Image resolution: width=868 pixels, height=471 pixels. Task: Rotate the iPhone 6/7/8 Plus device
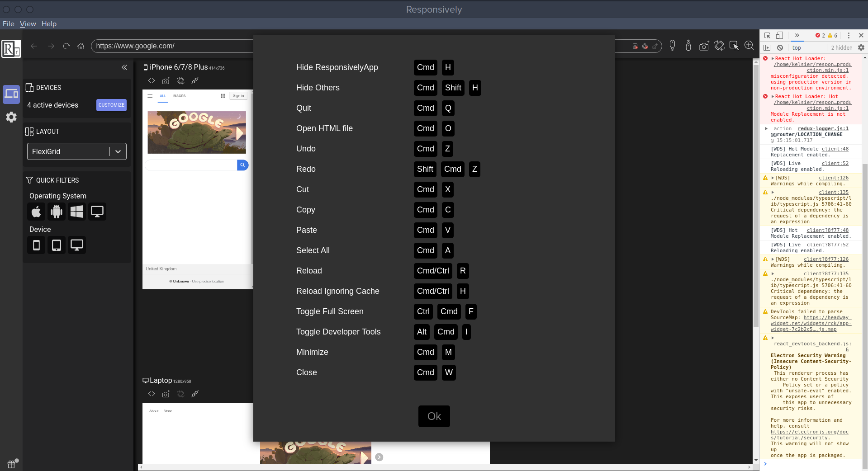180,80
